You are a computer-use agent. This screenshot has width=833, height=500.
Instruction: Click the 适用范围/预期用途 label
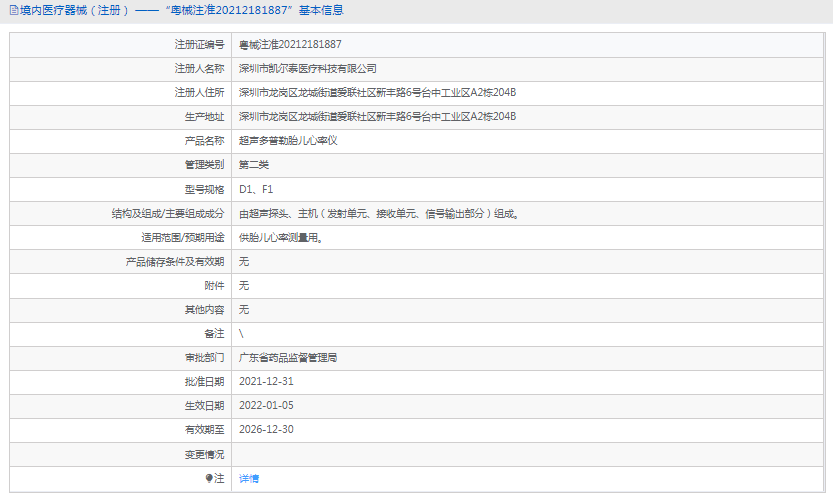click(183, 238)
